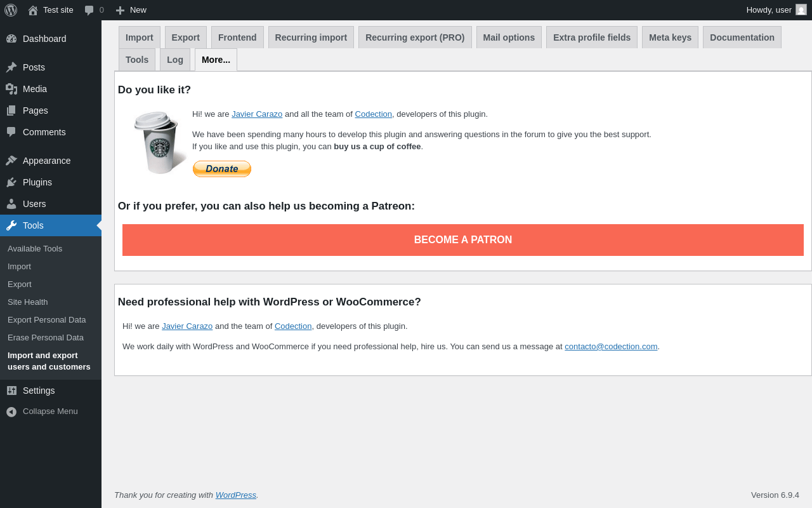Viewport: 812px width, 508px height.
Task: Click the Appearance paintbrush icon
Action: pyautogui.click(x=11, y=161)
